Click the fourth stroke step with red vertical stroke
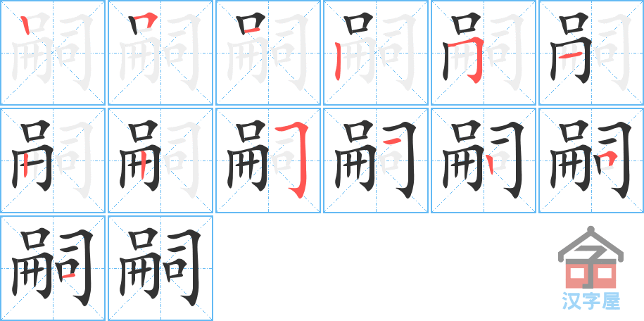Screen dimensions: 644x321 [376, 53]
